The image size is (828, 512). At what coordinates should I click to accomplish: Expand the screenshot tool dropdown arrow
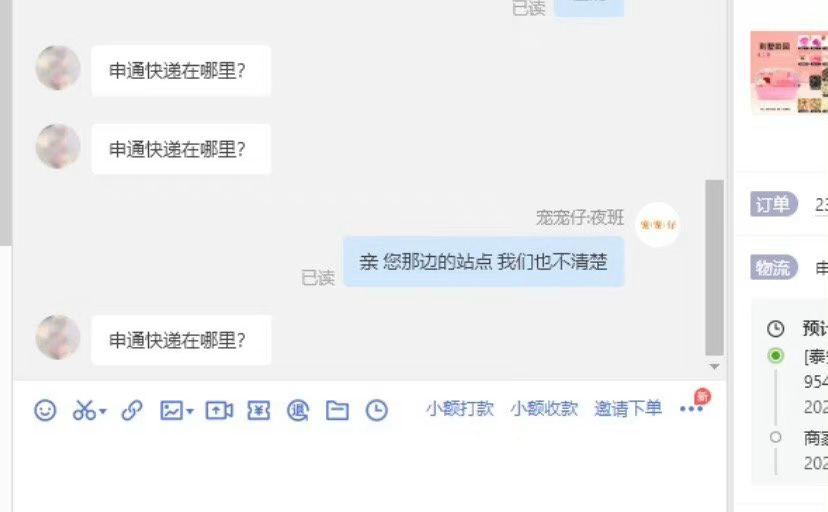tap(102, 411)
